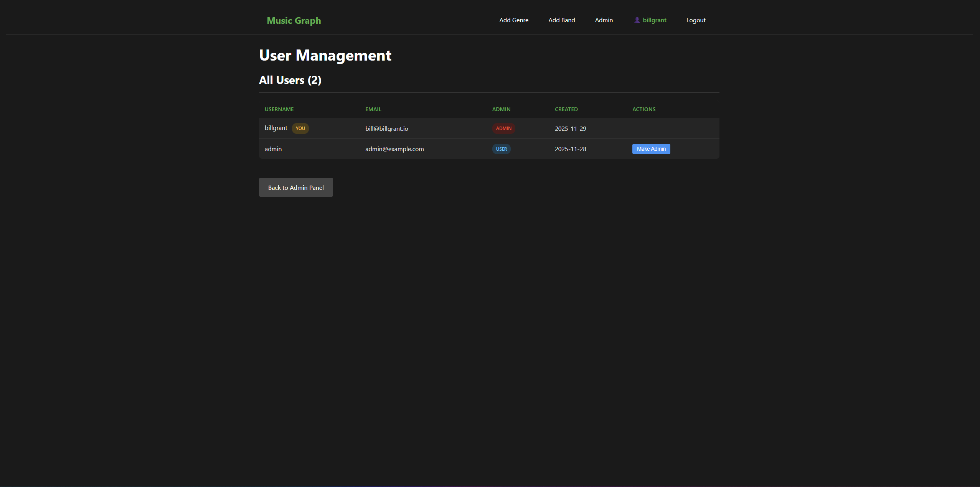
Task: Click the blue USER role badge
Action: [501, 149]
